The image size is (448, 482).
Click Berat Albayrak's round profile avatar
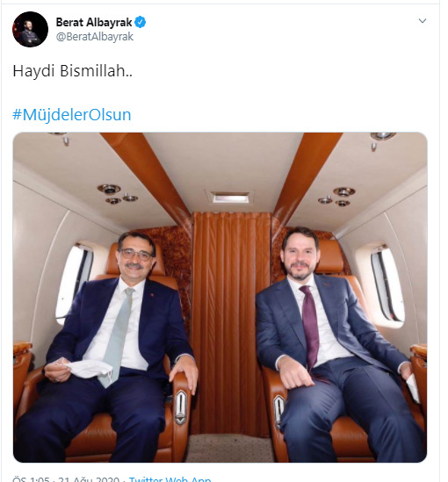[x=30, y=29]
